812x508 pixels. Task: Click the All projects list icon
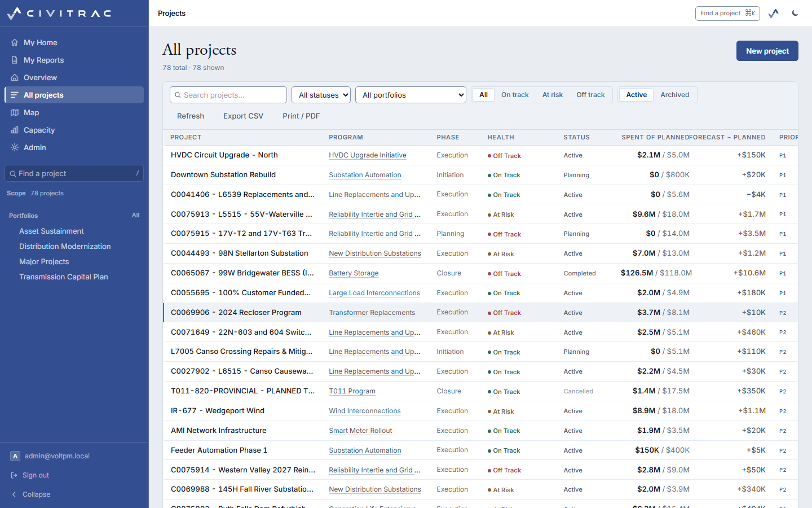[15, 95]
